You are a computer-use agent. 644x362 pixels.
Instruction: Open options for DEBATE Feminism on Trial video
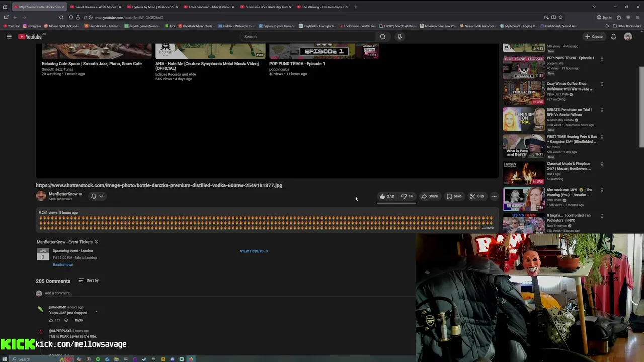(602, 110)
